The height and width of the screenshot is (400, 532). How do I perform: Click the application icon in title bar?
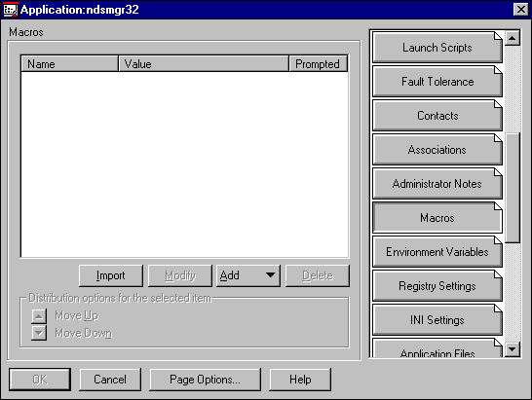(x=10, y=10)
